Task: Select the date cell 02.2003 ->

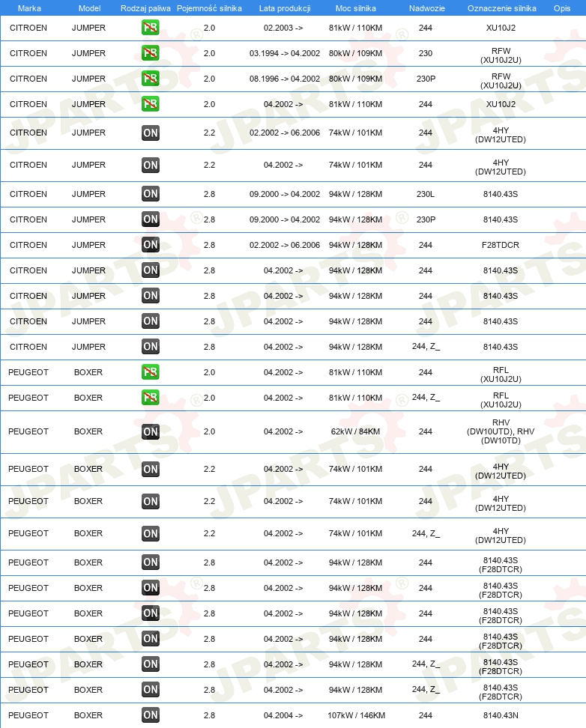Action: click(283, 28)
